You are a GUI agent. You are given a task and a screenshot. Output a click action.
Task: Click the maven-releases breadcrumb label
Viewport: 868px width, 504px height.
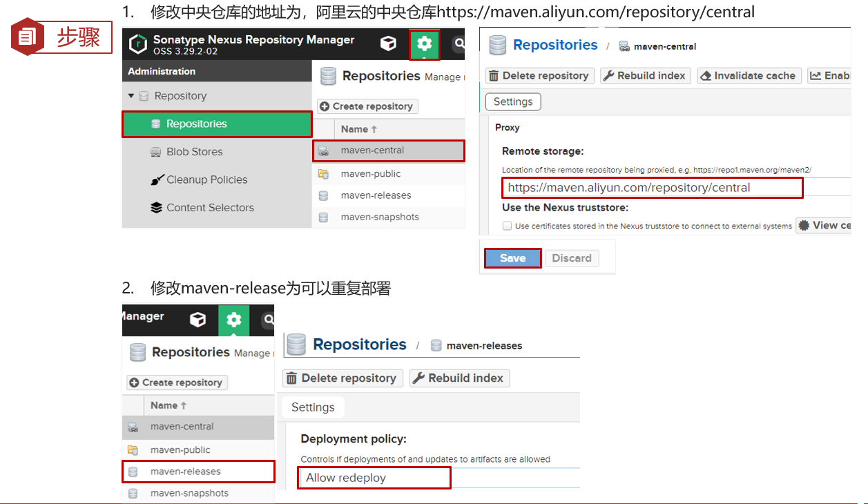tap(485, 345)
